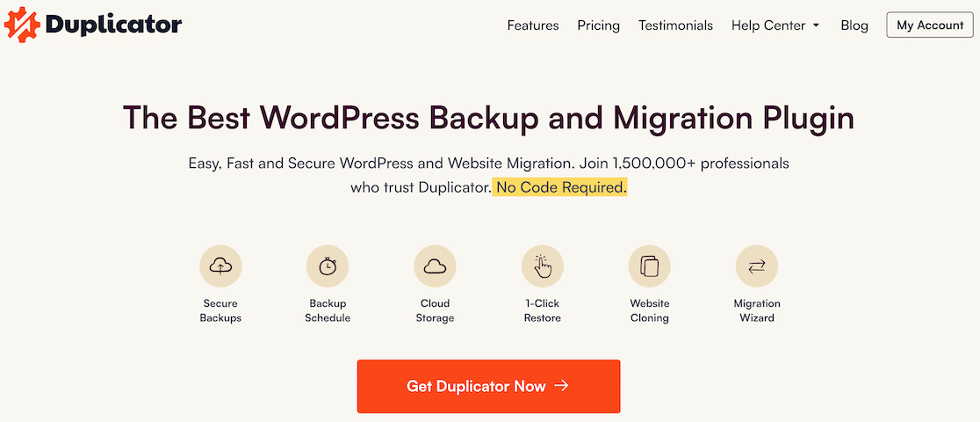Click the "1-Click Restore" label
The height and width of the screenshot is (422, 980).
[543, 310]
